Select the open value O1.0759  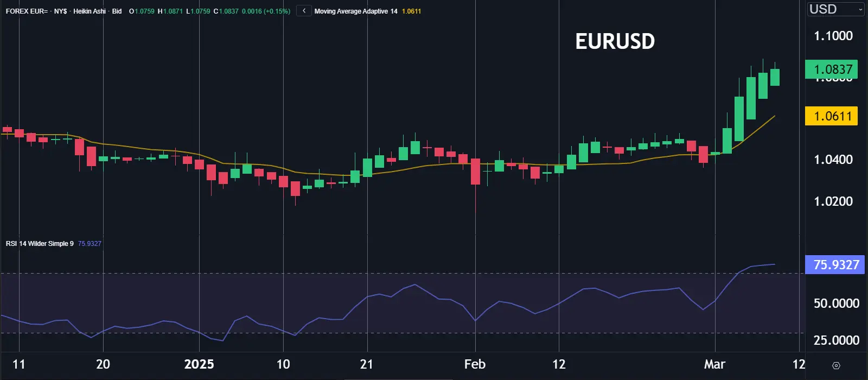(142, 11)
